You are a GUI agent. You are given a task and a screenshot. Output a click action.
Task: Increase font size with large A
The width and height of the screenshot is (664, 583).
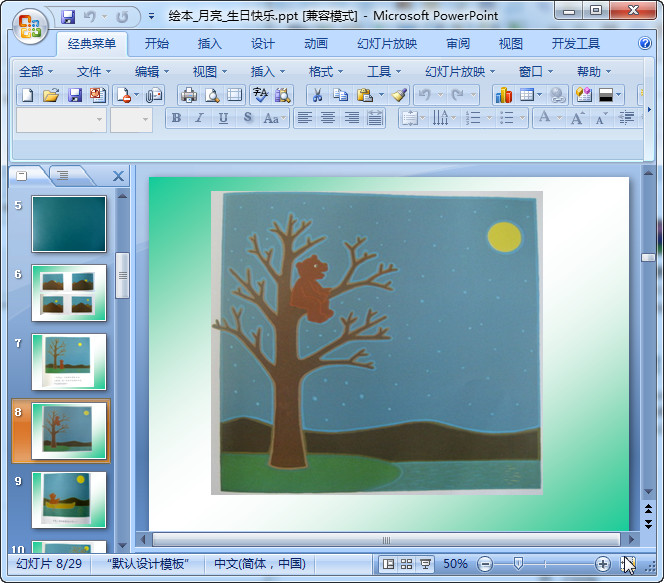(x=578, y=118)
